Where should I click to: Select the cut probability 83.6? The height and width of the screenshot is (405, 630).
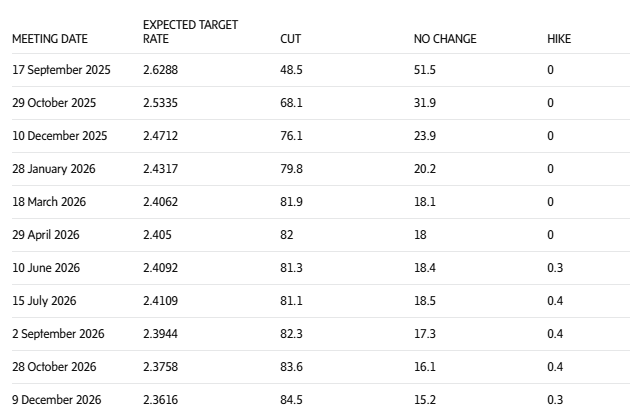(x=291, y=367)
